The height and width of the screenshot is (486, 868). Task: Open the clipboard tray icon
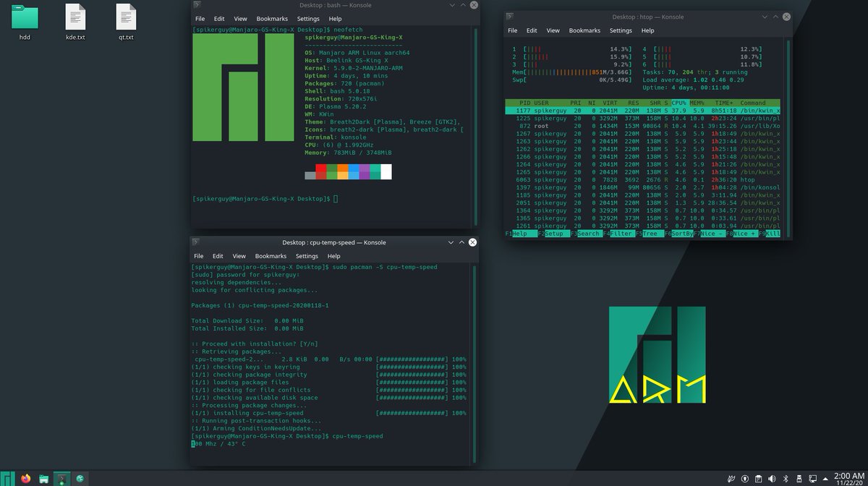[758, 479]
